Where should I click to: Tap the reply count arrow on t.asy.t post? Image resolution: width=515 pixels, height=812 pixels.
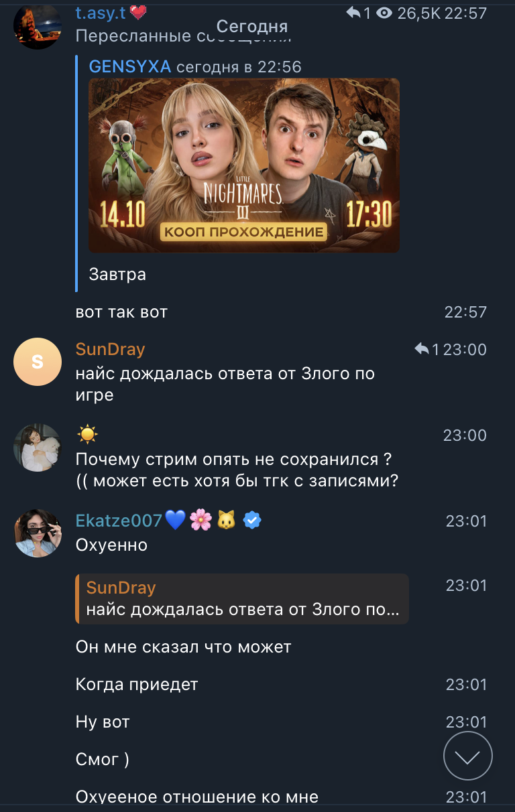[357, 12]
